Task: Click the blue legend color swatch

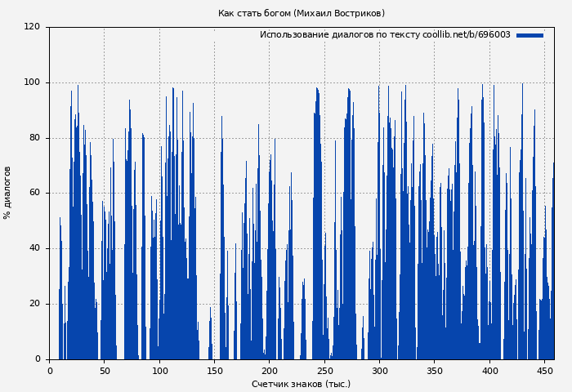Action: [530, 35]
